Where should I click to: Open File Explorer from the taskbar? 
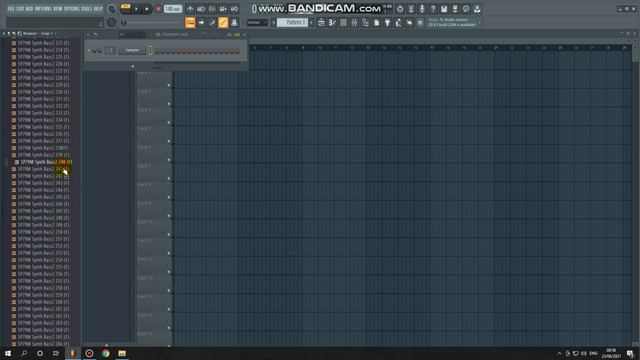[x=122, y=353]
